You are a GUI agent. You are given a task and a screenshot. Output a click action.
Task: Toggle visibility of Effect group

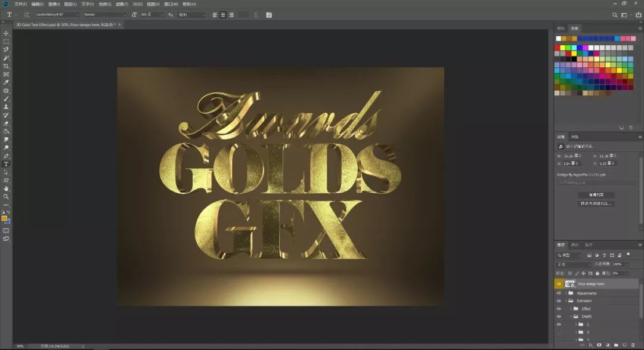(559, 309)
